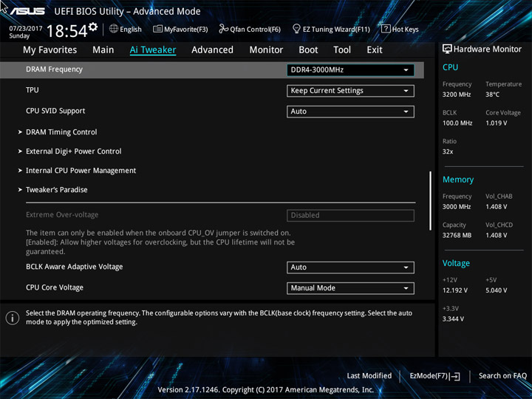Expand DRAM Timing Control submenu

click(x=61, y=132)
